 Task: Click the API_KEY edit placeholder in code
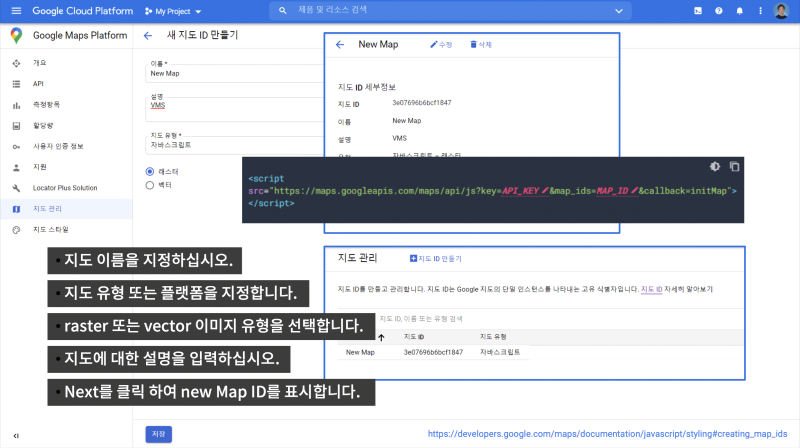525,191
